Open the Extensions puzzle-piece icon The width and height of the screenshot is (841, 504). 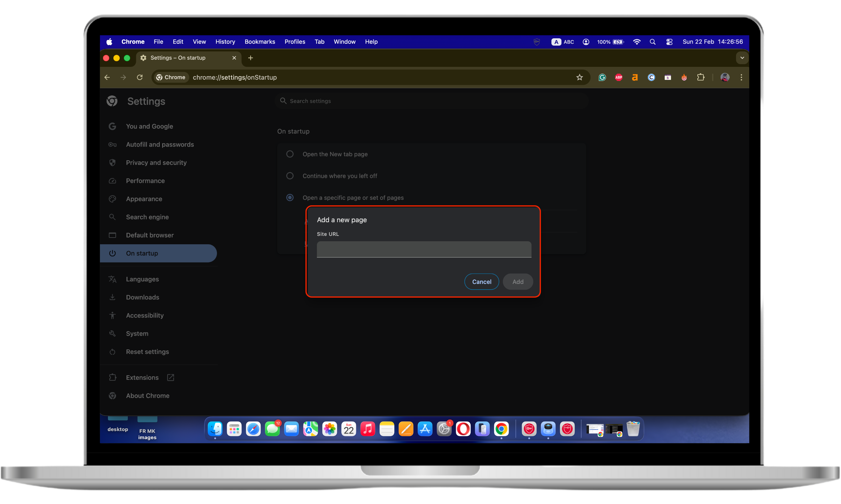point(701,77)
